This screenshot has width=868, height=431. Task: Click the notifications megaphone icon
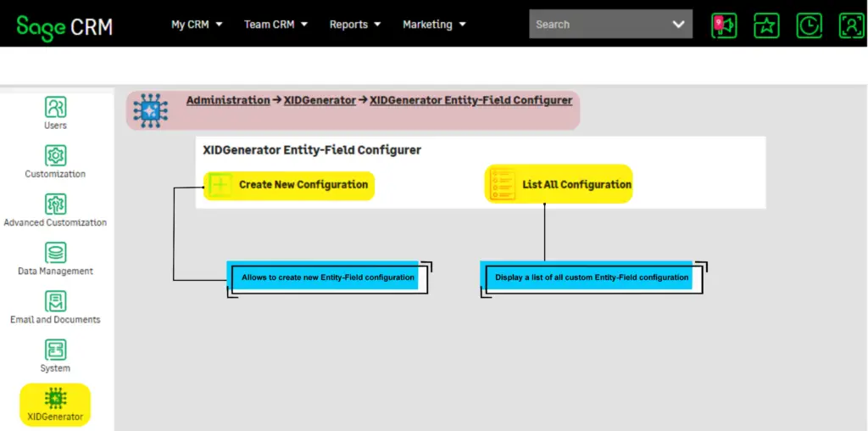724,25
